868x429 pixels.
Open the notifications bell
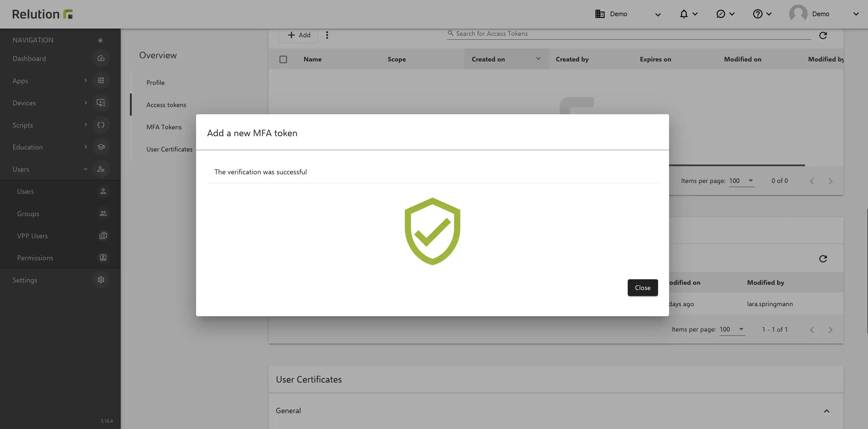click(684, 14)
